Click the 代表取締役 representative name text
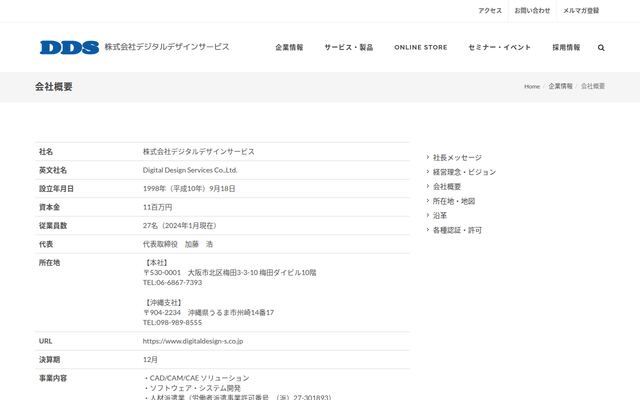Viewport: 640px width, 400px height. [178, 244]
